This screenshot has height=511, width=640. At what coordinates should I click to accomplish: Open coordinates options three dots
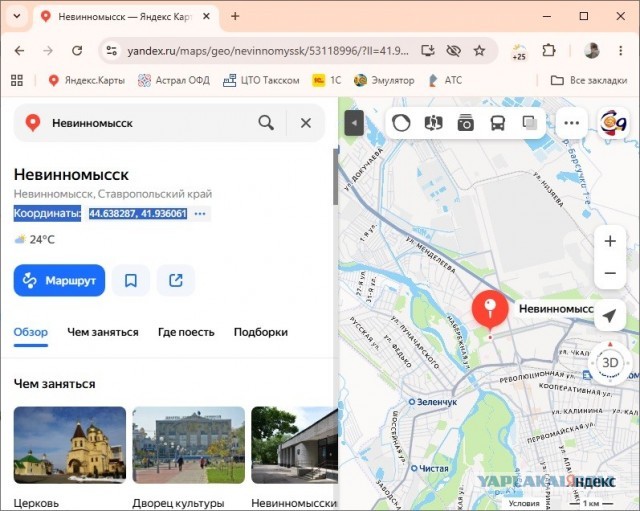click(200, 213)
